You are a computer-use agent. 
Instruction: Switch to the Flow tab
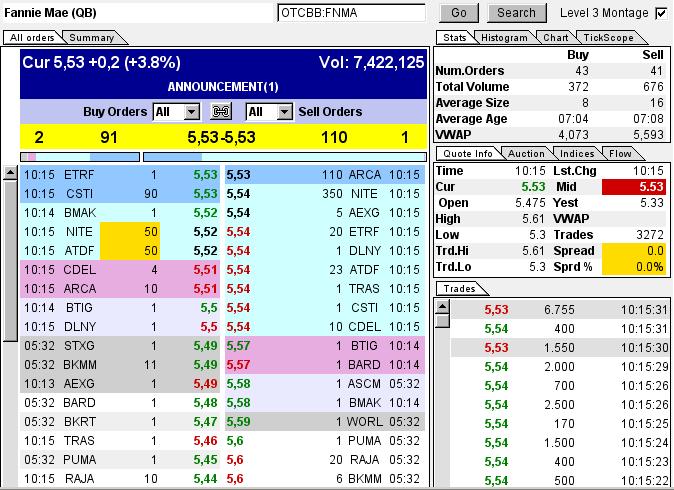[620, 153]
